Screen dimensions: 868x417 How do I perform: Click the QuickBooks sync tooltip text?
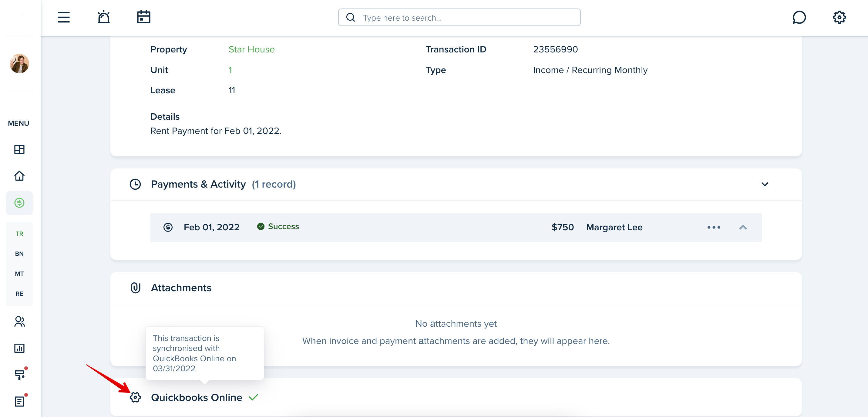[x=194, y=353]
